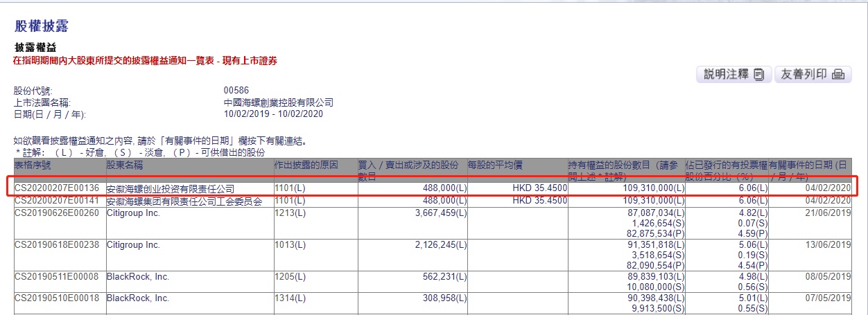Open form serial CS20200207E00141
The width and height of the screenshot is (868, 315).
point(57,201)
